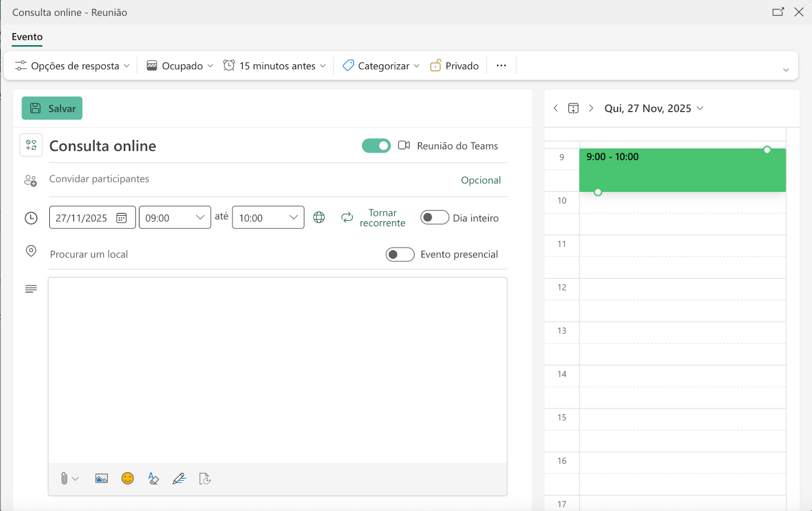Select the 9:00 - 10:00 event block
Screen dimensions: 812x511
682,169
